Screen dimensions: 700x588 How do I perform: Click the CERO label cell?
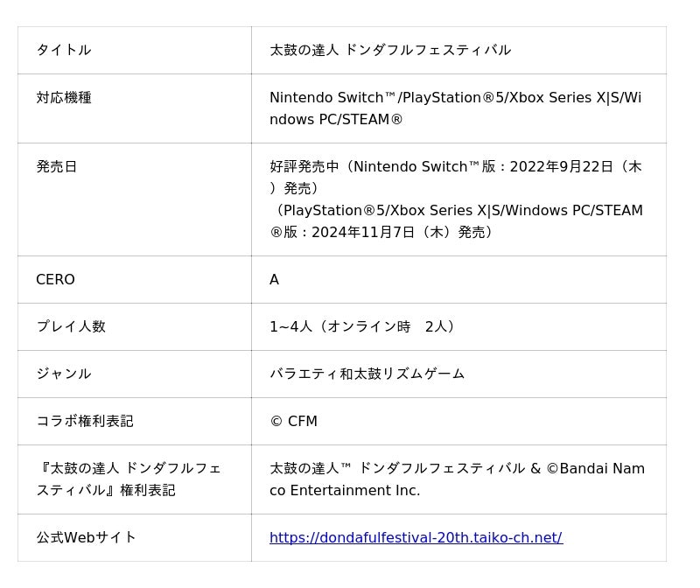click(55, 279)
